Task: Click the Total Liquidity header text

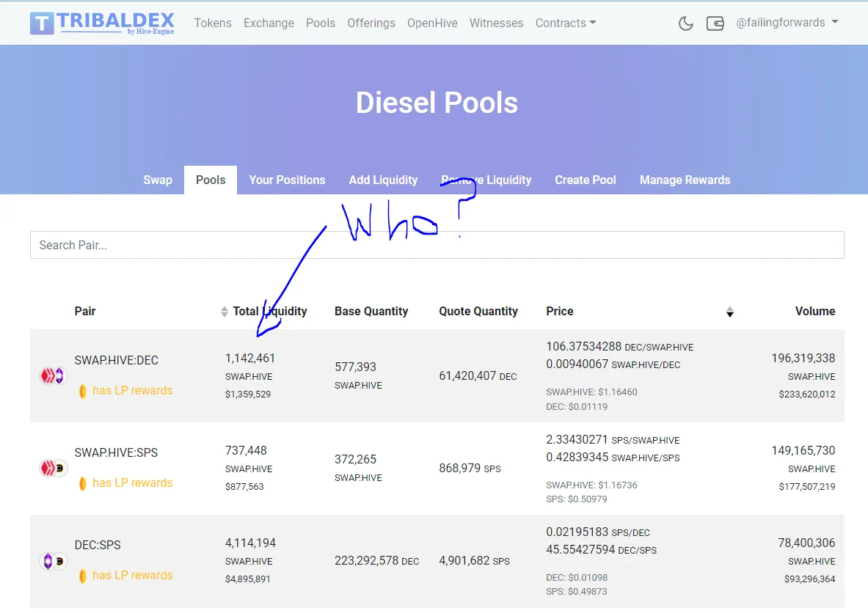Action: click(x=269, y=312)
